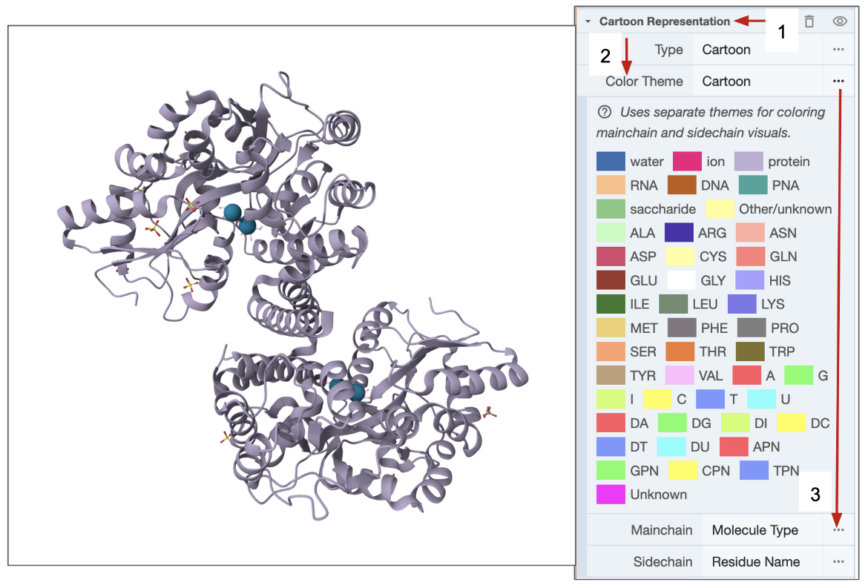Open the Type row options ellipsis
This screenshot has width=868, height=588.
838,50
